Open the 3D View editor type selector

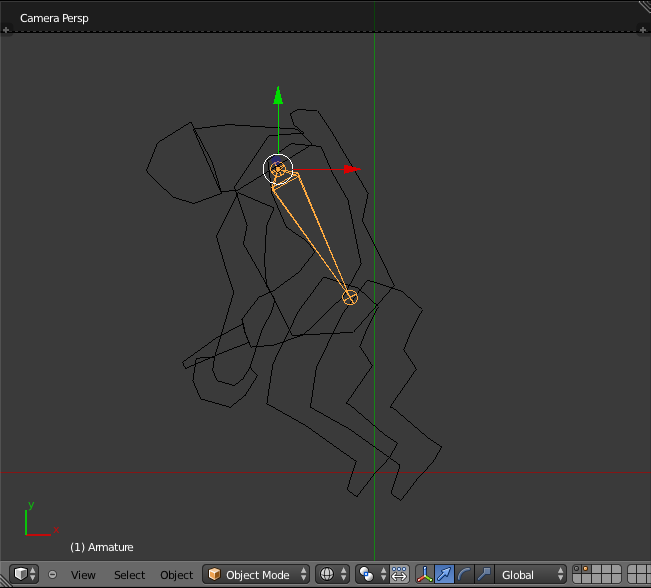pos(25,574)
